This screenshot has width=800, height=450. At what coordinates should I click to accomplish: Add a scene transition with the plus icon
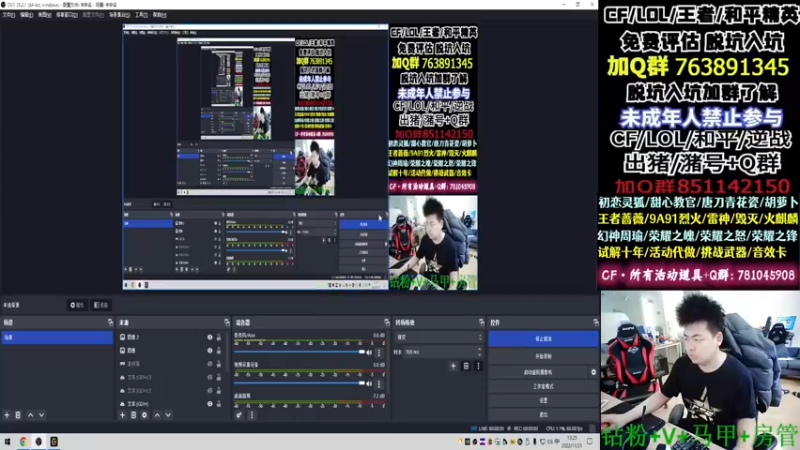[453, 366]
